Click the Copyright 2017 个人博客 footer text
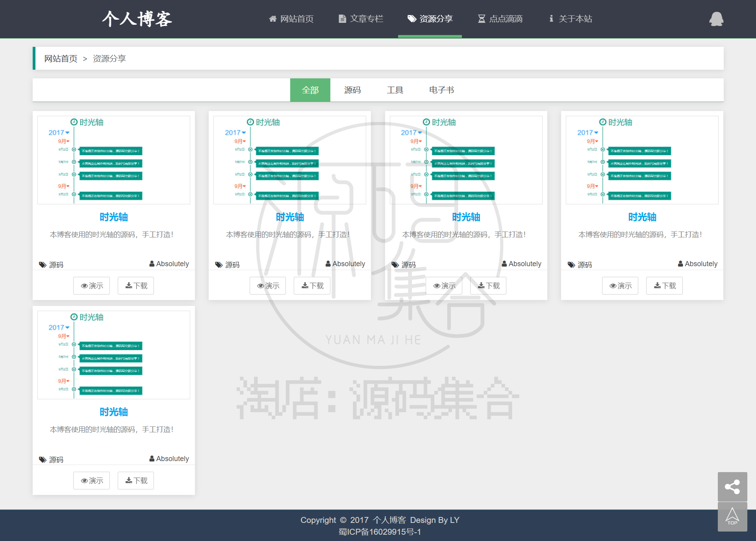The width and height of the screenshot is (756, 541). tap(380, 520)
